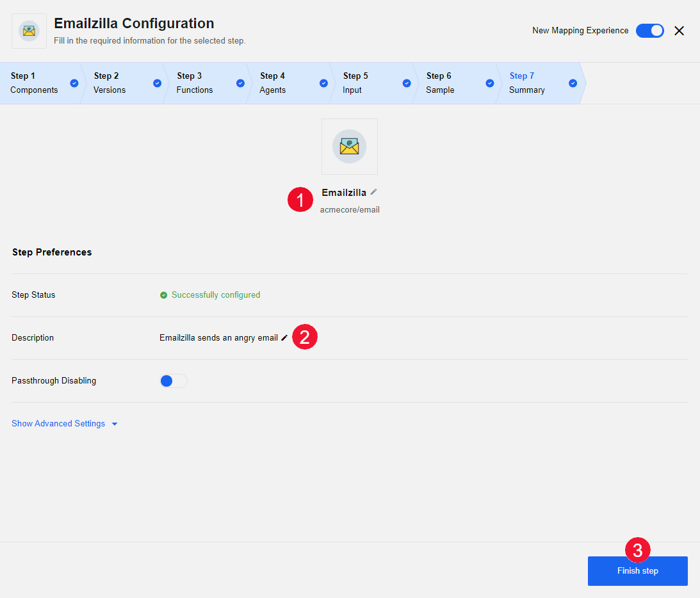Select Step 7 Summary tab
This screenshot has height=598, width=700.
[x=540, y=83]
